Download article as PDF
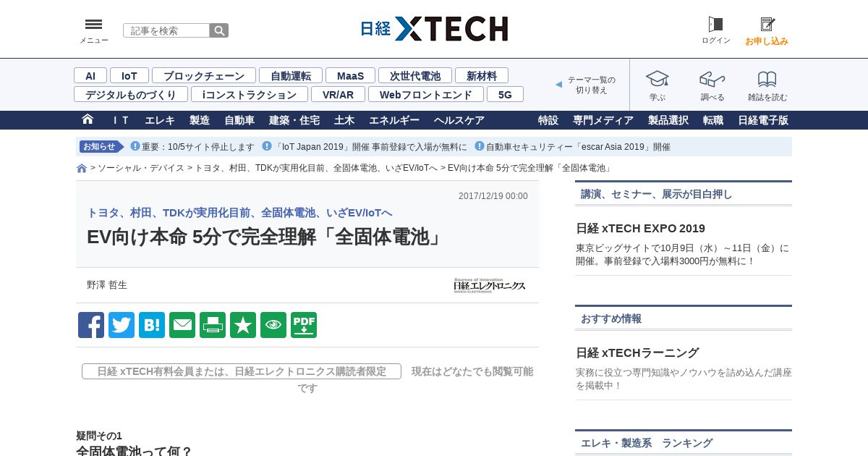 (304, 325)
